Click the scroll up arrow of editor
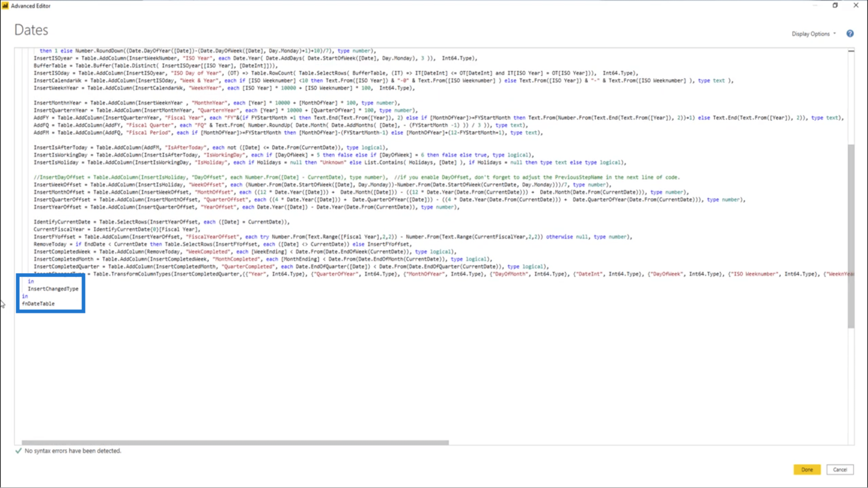868x488 pixels. 851,51
